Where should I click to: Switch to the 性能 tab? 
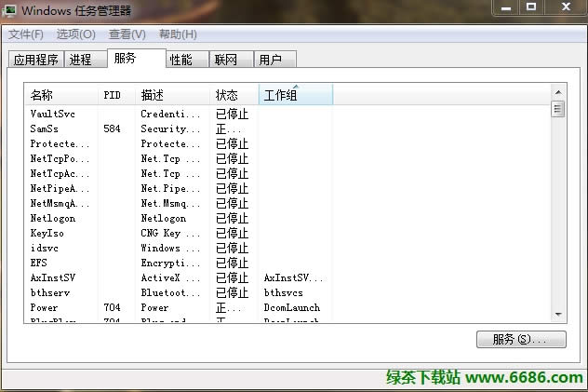180,60
